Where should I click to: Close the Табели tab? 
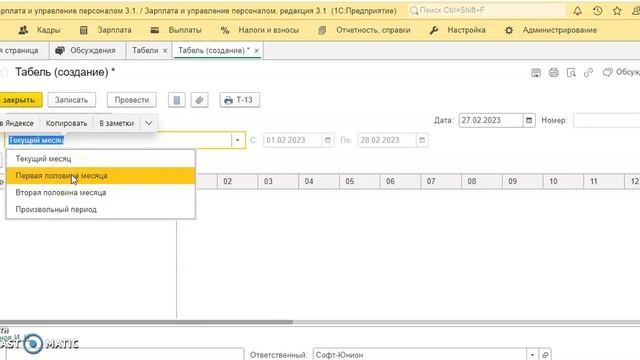pos(165,51)
